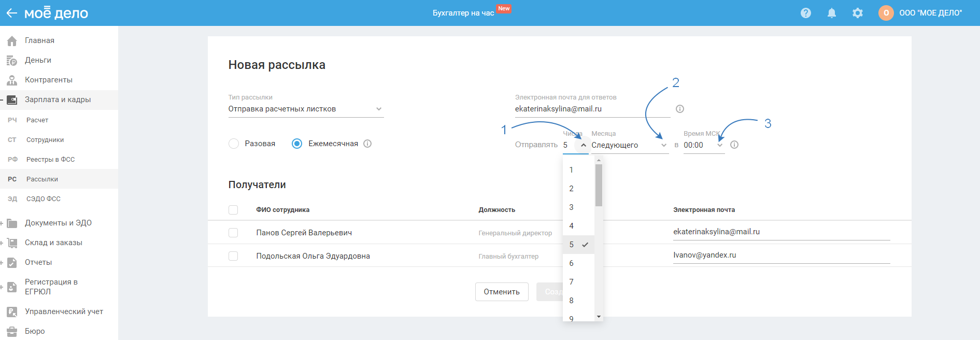Screen dimensions: 980x340
Task: Click info icon beside Ежемесячная option
Action: click(367, 144)
